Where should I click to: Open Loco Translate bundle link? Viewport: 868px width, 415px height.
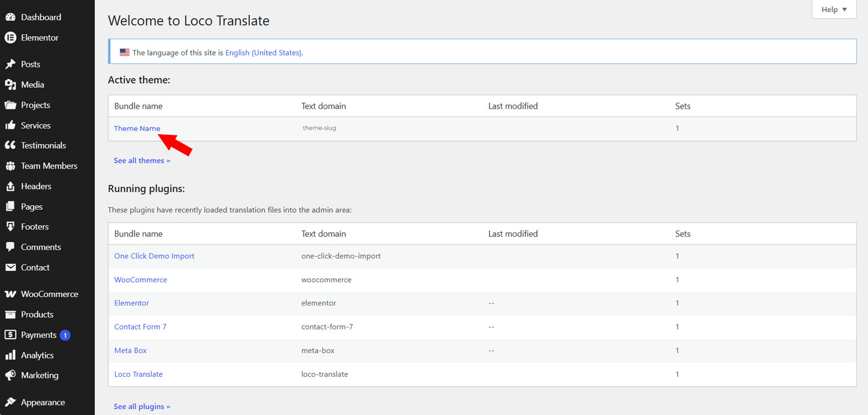point(138,374)
